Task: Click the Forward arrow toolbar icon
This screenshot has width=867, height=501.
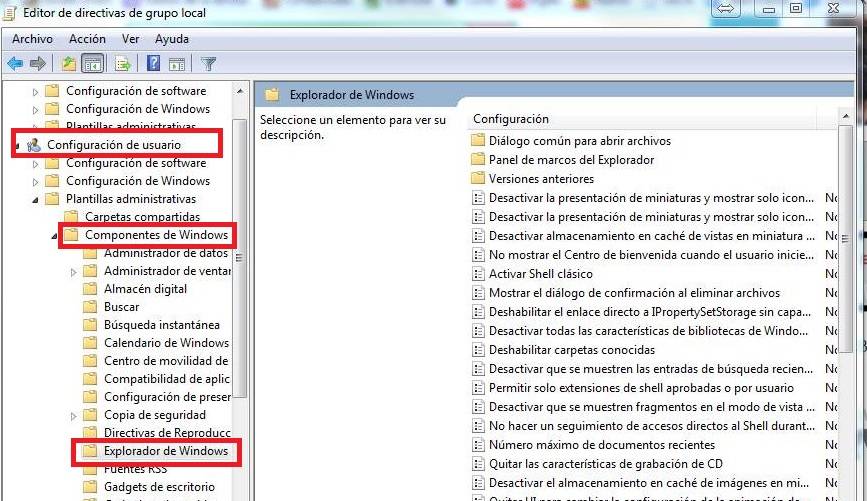Action: point(38,64)
